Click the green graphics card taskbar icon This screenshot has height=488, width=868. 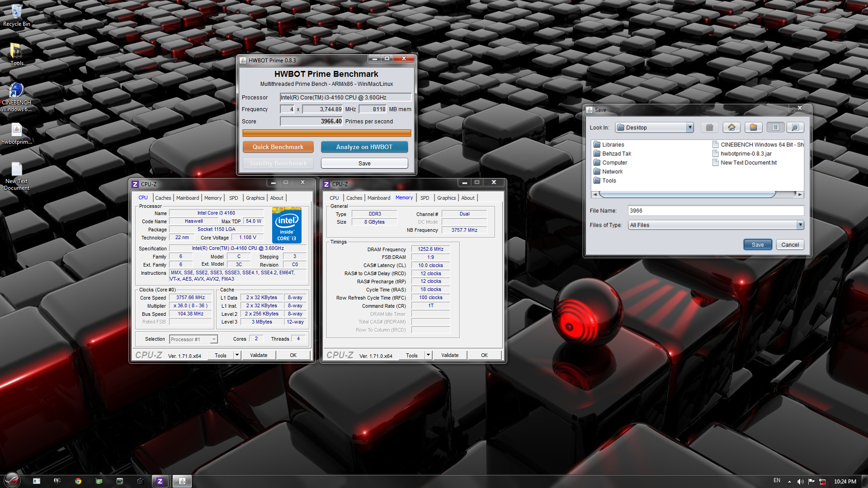coord(99,481)
